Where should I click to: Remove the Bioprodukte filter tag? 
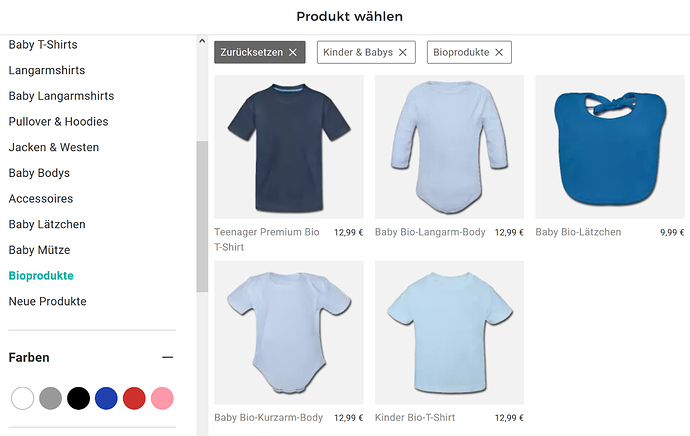coord(499,52)
